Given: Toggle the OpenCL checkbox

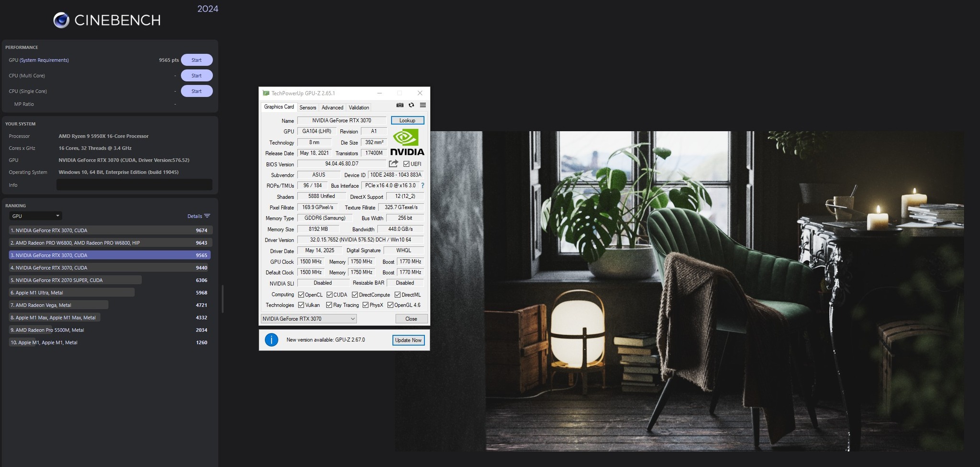Looking at the screenshot, I should coord(301,295).
